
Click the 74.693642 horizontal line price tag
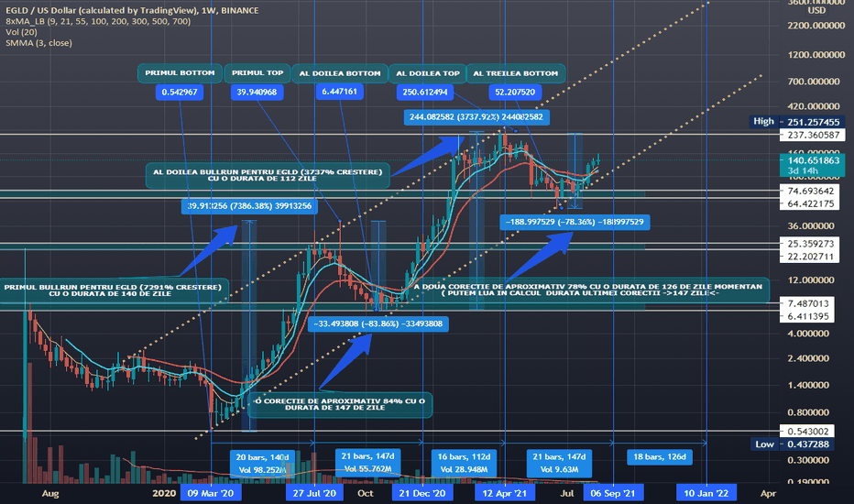click(810, 191)
